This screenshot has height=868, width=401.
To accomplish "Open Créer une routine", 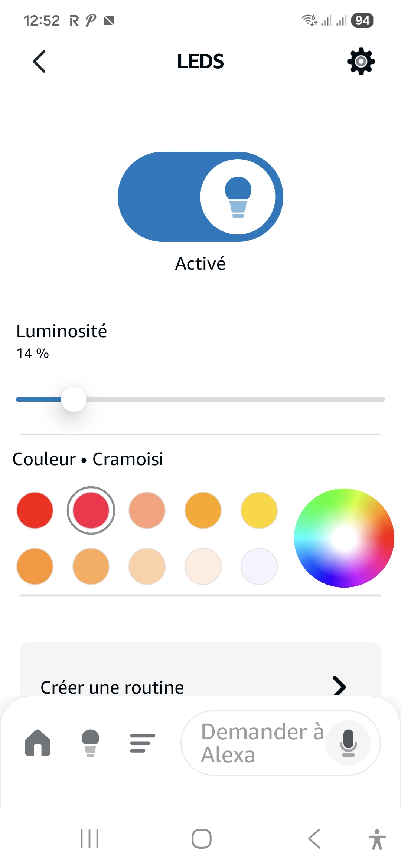I will click(112, 686).
